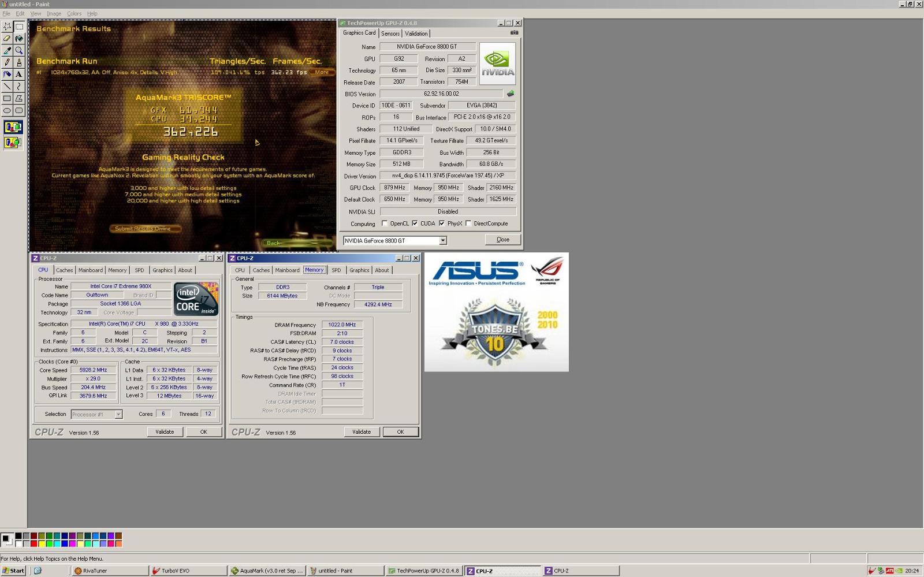Click the GPU Clock value 879 MHz
924x577 pixels.
394,188
